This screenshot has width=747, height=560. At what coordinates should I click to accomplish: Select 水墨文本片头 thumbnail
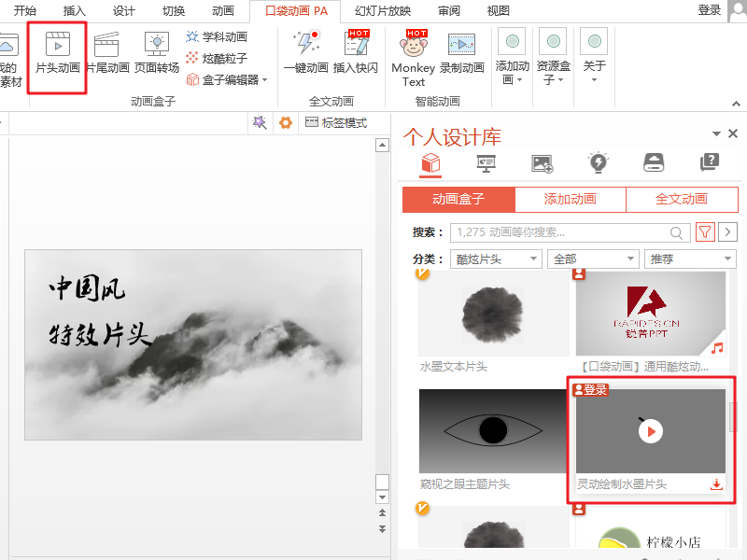494,315
